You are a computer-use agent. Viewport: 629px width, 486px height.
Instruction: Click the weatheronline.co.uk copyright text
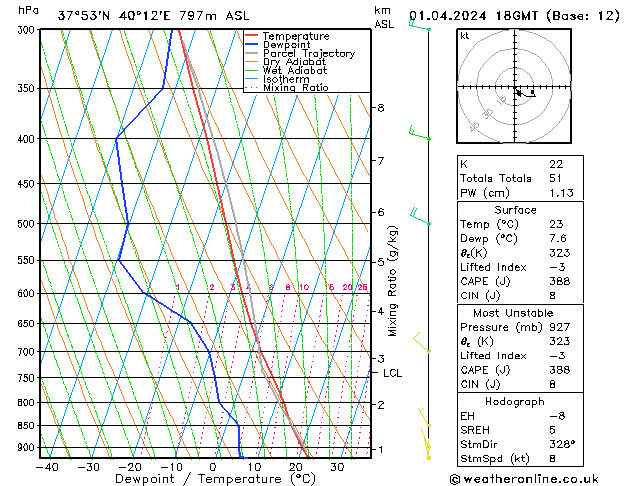pos(524,479)
